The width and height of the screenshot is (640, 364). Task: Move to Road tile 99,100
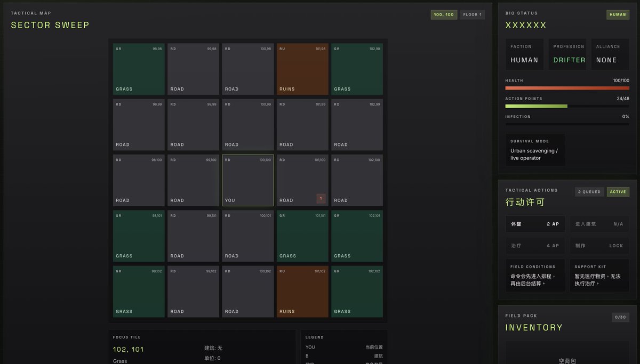pos(193,180)
